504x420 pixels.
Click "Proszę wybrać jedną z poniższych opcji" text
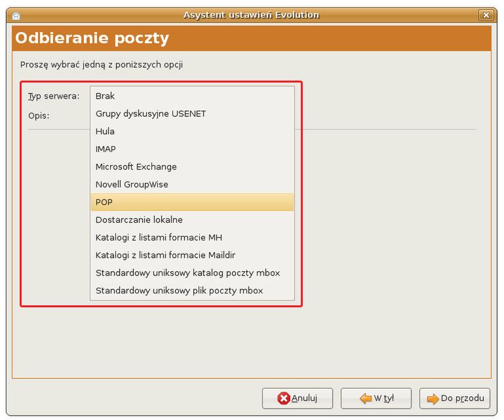pyautogui.click(x=102, y=65)
